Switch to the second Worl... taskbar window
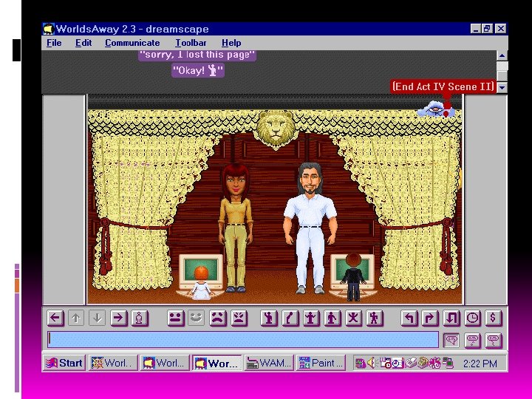This screenshot has height=399, width=532. pos(165,363)
